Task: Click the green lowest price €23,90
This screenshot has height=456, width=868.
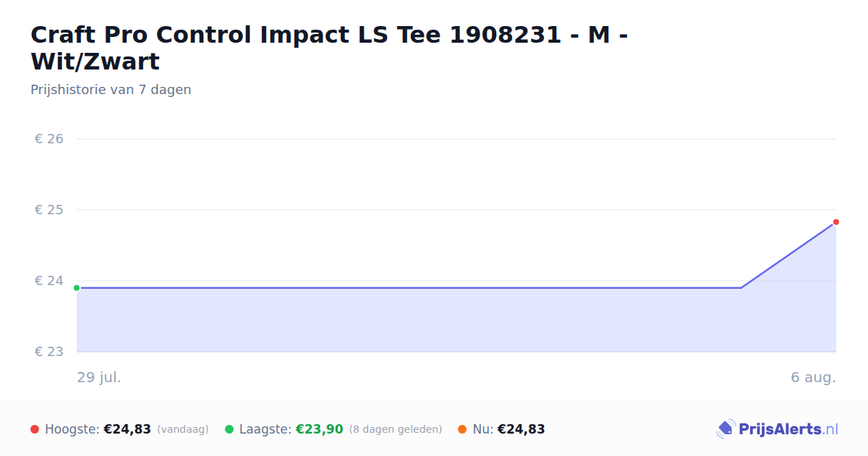Action: (x=319, y=429)
